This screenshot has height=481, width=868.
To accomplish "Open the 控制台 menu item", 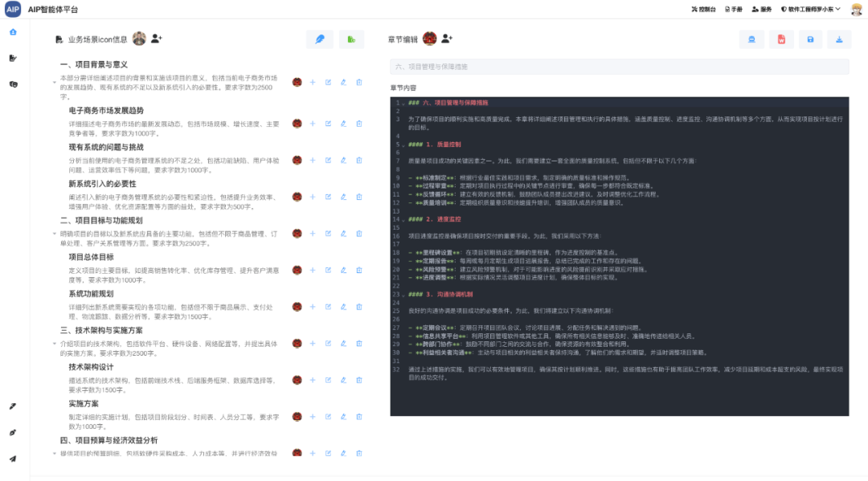I will pyautogui.click(x=703, y=10).
